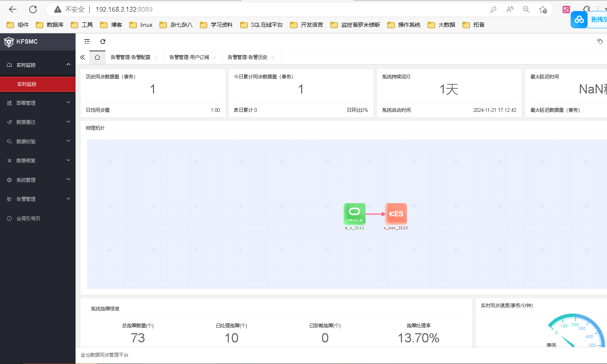607x364 pixels.
Task: Collapse the sidebar menu toggle icon
Action: coord(87,41)
